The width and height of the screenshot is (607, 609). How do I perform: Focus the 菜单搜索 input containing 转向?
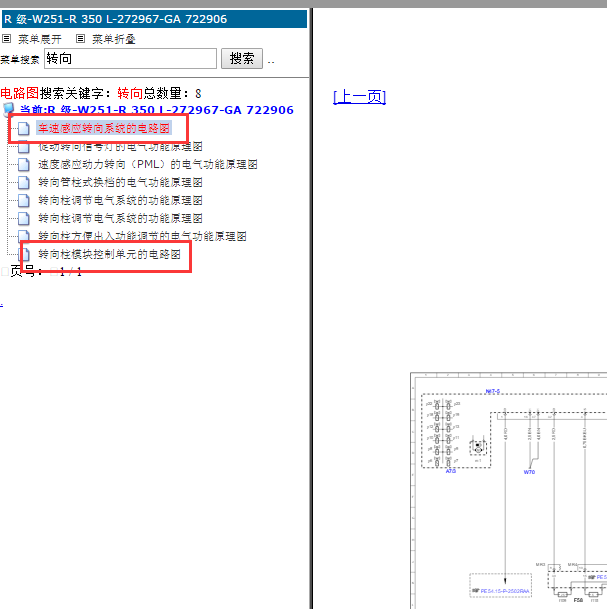click(130, 59)
